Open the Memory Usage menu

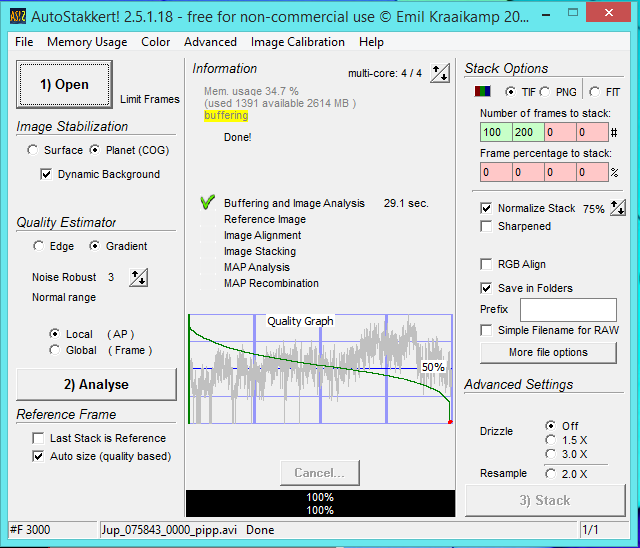click(x=87, y=42)
